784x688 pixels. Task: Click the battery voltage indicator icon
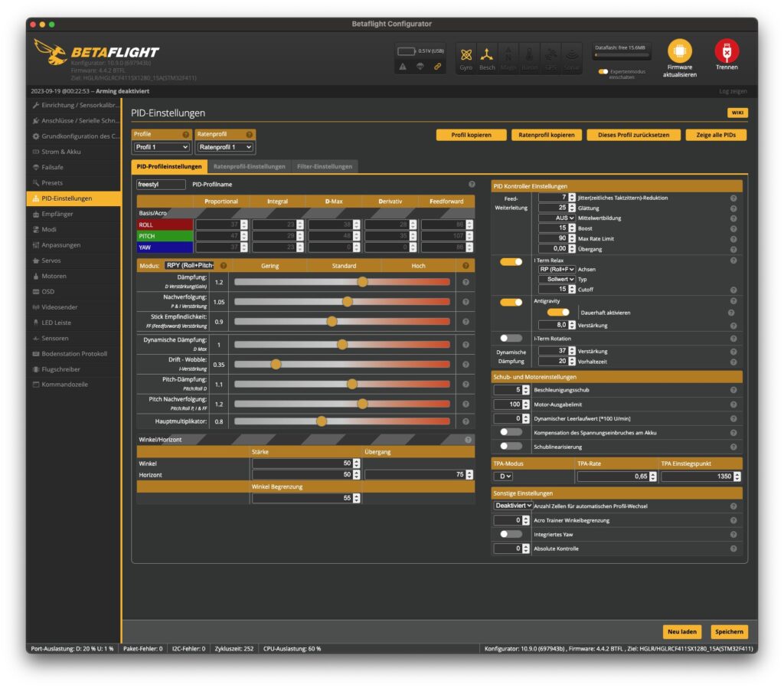[407, 51]
